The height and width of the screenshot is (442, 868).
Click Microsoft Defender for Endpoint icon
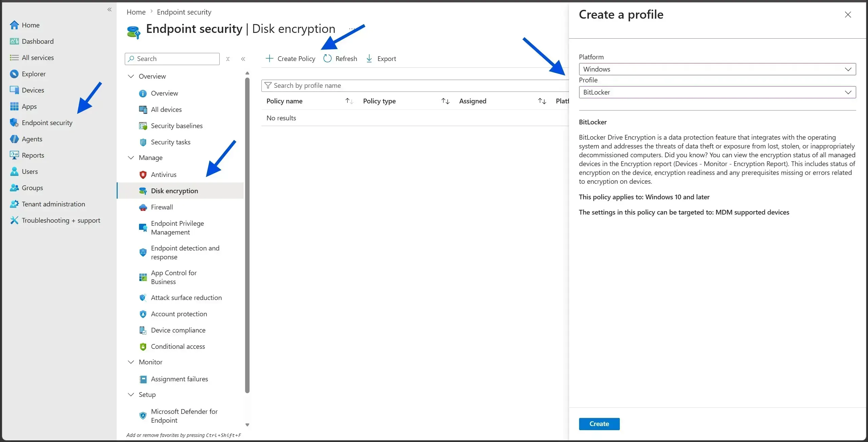click(x=143, y=416)
